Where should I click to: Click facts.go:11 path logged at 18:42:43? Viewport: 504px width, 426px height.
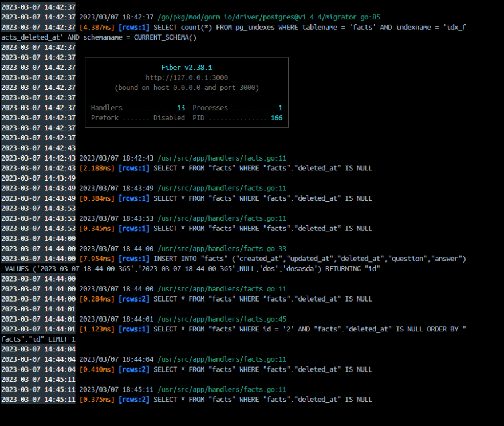pyautogui.click(x=222, y=158)
